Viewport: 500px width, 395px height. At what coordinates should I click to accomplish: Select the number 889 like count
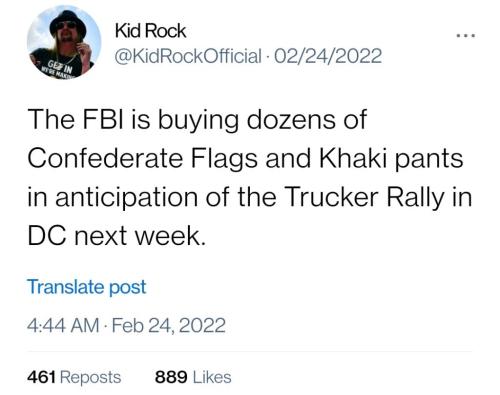[171, 377]
